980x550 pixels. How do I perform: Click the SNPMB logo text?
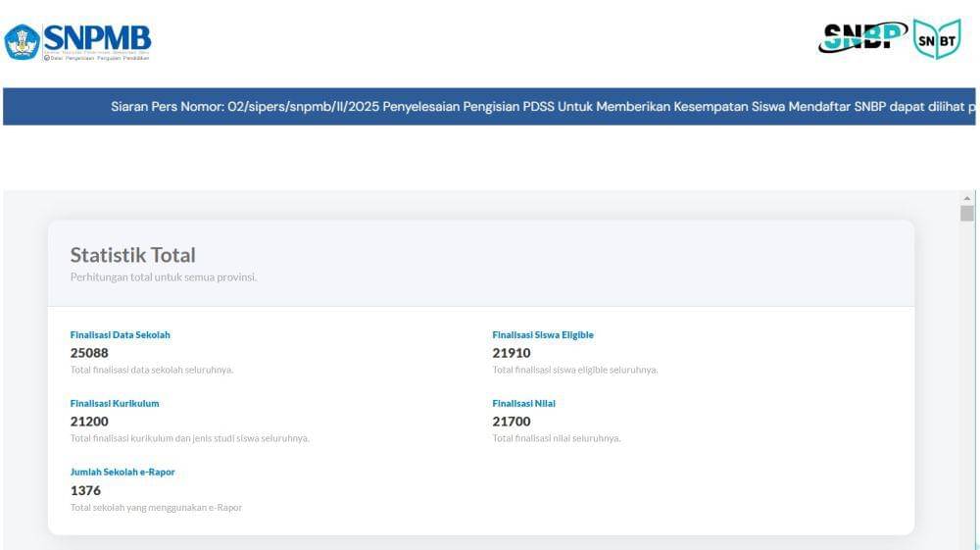(x=97, y=37)
